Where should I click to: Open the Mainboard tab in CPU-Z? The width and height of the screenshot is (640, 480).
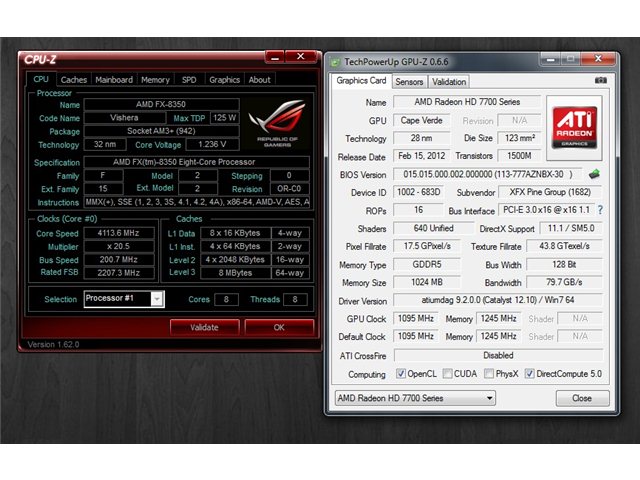114,80
